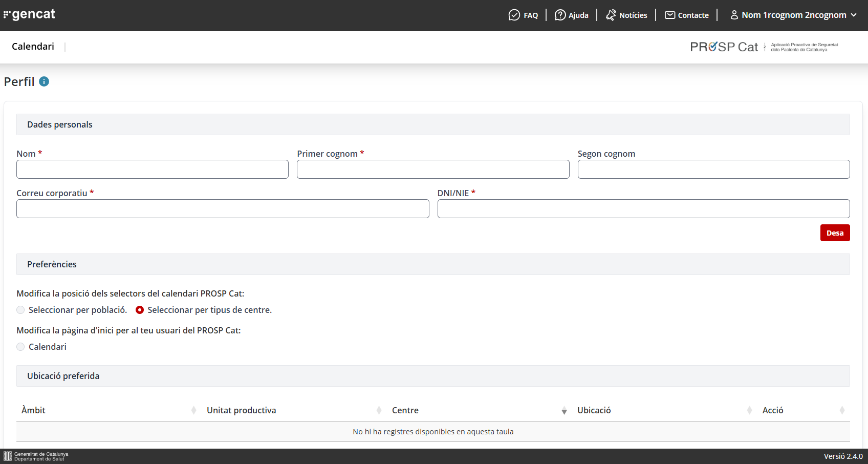Show the Perfil info tooltip icon
The height and width of the screenshot is (464, 868).
pyautogui.click(x=44, y=81)
